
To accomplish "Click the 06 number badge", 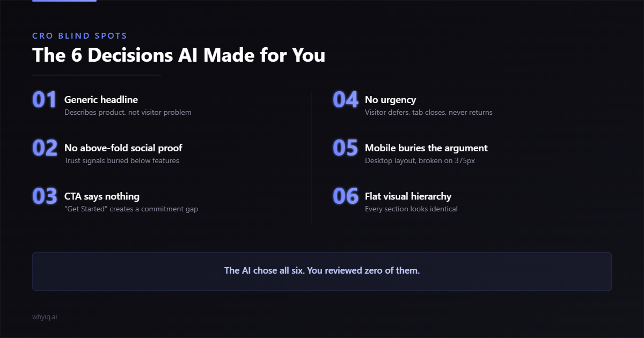I will (x=346, y=196).
